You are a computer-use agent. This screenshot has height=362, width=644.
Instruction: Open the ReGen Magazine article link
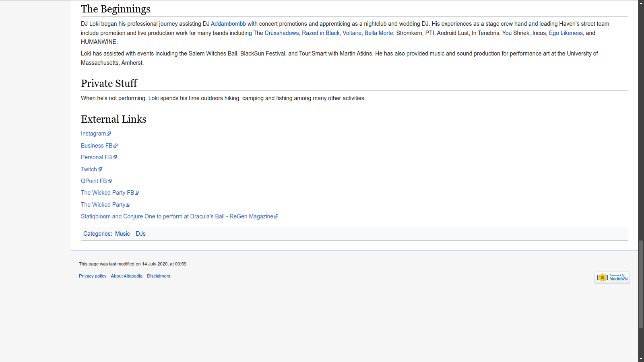177,216
